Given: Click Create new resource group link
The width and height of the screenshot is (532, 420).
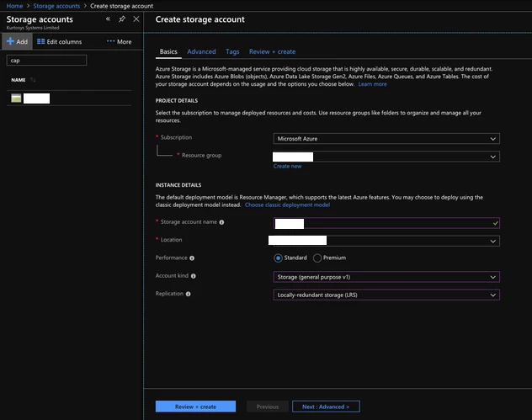Looking at the screenshot, I should pyautogui.click(x=287, y=167).
